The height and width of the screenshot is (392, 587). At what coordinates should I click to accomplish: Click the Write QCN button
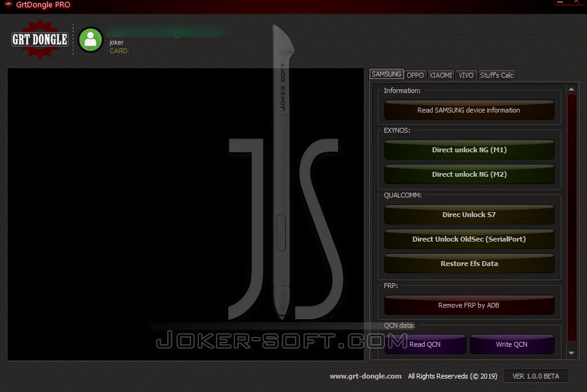point(512,344)
